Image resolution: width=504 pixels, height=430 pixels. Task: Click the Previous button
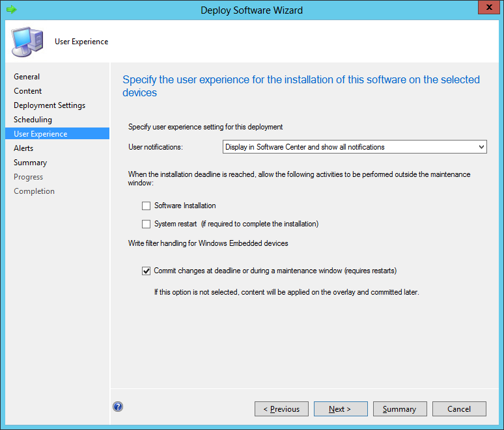click(x=281, y=409)
